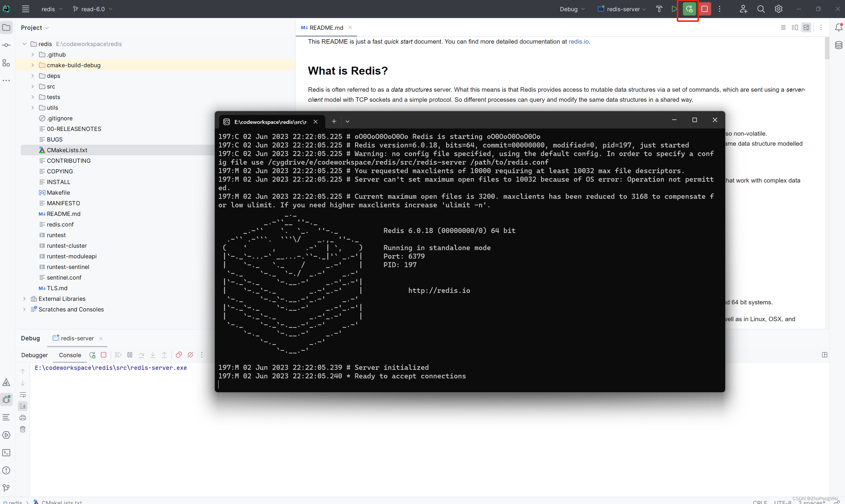View breakpoints in the debug toolbar
Viewport: 845px width, 504px height.
[x=179, y=355]
